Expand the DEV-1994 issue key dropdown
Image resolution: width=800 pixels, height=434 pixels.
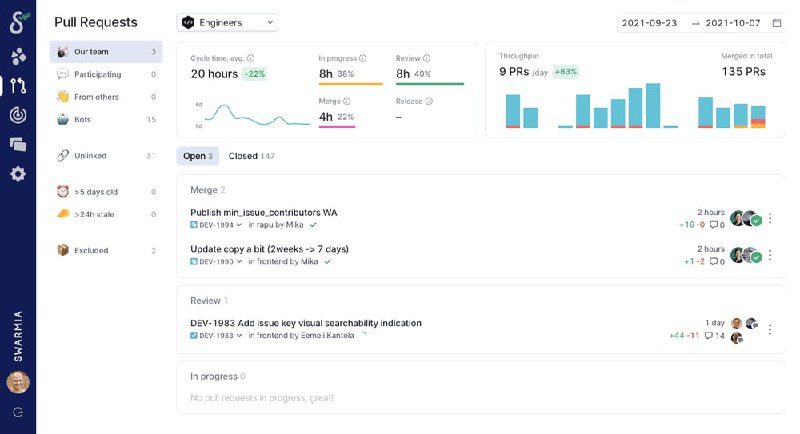click(240, 225)
